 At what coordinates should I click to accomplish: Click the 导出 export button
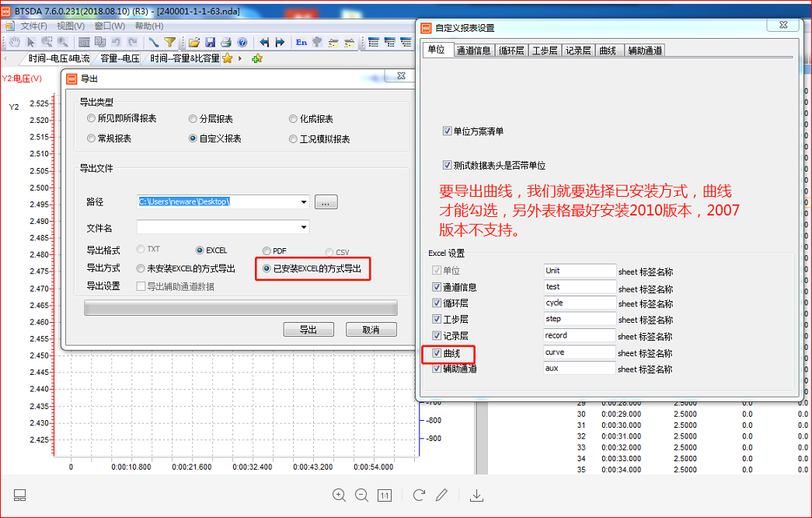point(308,329)
